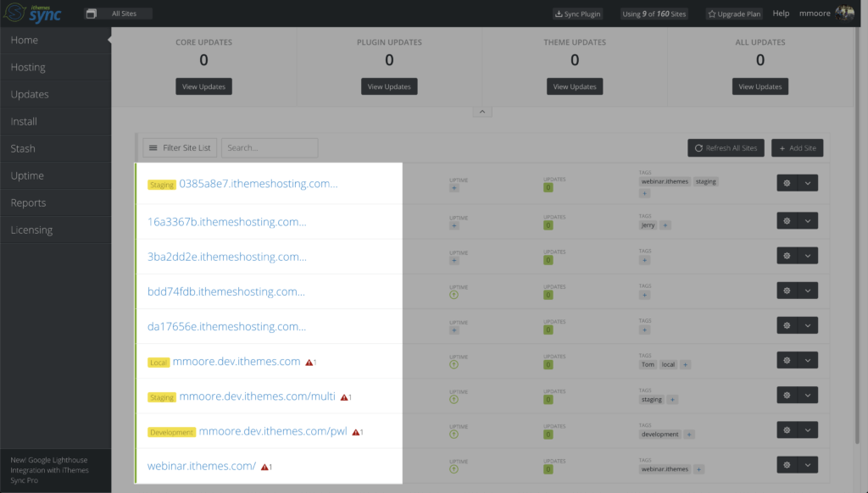Open the bdd74fdb.ithemeshosting.com site link
The image size is (868, 493).
tap(225, 291)
